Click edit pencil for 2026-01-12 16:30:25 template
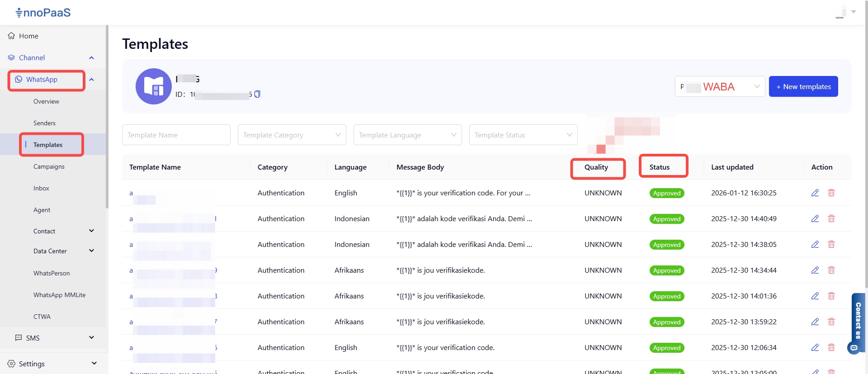The image size is (868, 374). click(x=815, y=193)
